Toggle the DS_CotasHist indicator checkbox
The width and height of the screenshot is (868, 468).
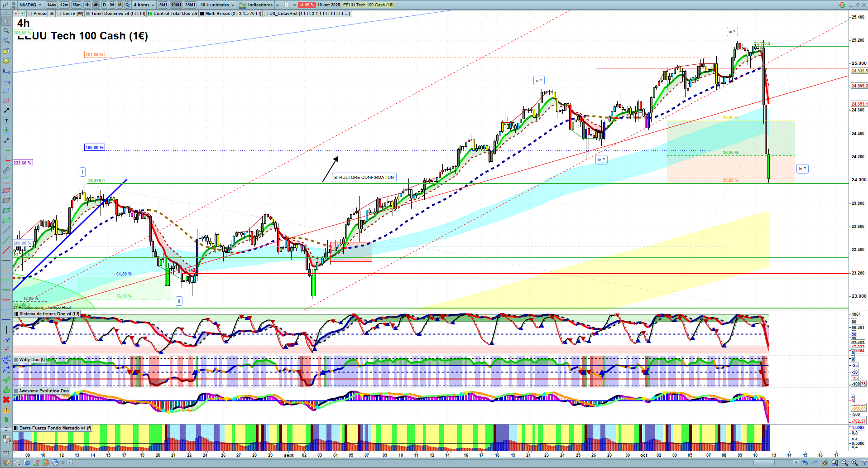[x=266, y=14]
